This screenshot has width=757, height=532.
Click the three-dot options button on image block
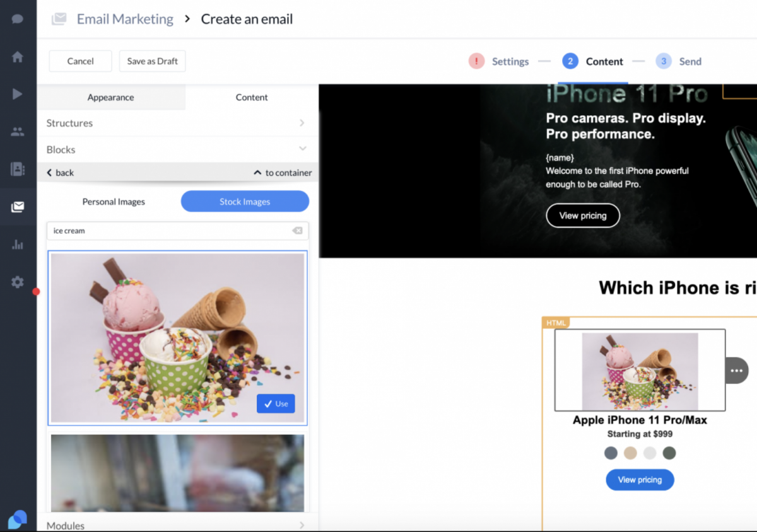click(736, 371)
